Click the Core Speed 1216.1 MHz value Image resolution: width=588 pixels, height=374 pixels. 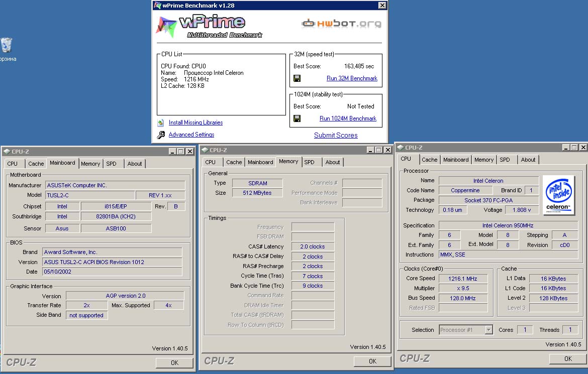click(463, 279)
